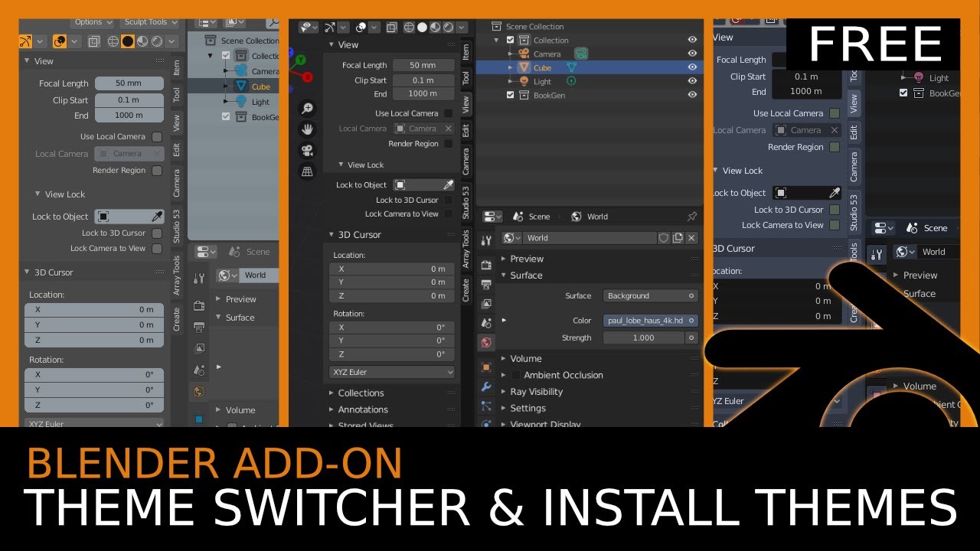Screen dimensions: 980x551
Task: Click new world duplicate icon in dark-theme panel
Action: [678, 238]
